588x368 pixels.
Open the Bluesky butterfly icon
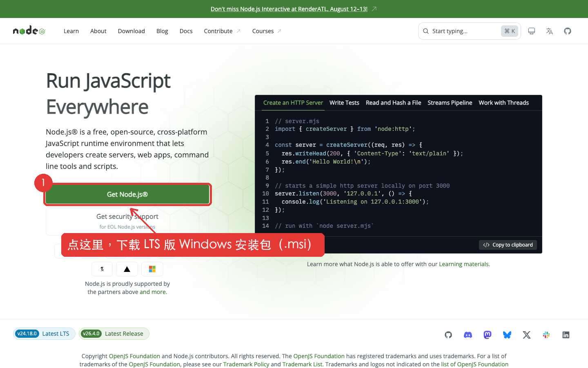pyautogui.click(x=507, y=335)
